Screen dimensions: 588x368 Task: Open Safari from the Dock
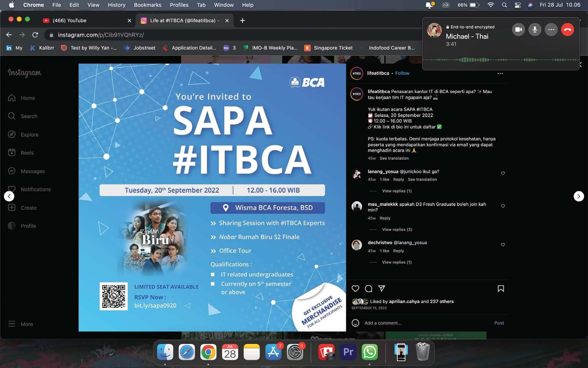pyautogui.click(x=187, y=352)
